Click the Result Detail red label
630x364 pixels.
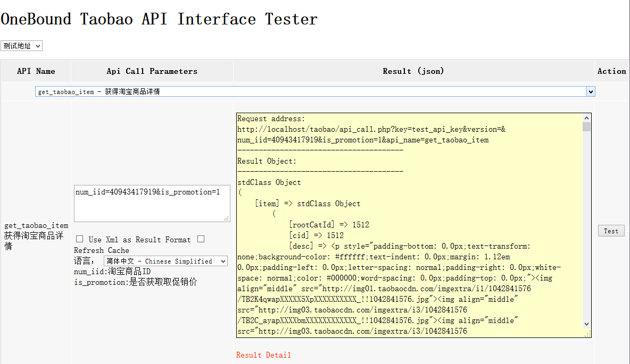pyautogui.click(x=263, y=355)
